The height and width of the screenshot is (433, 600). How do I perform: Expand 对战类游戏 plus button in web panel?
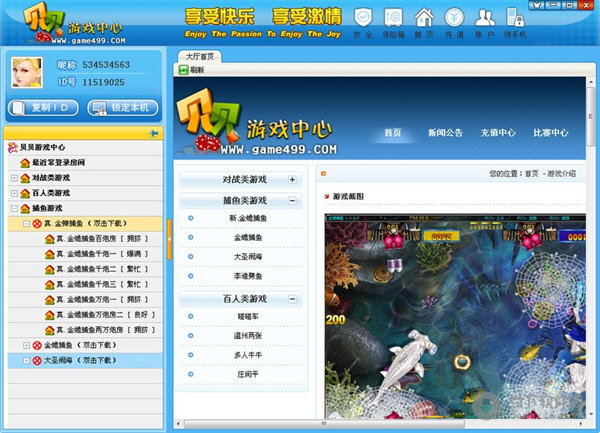pyautogui.click(x=292, y=179)
